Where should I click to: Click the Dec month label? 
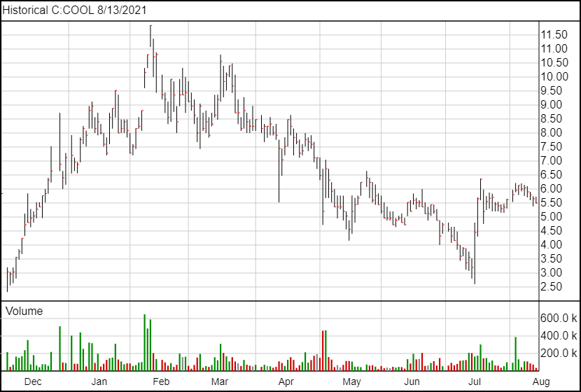(33, 381)
